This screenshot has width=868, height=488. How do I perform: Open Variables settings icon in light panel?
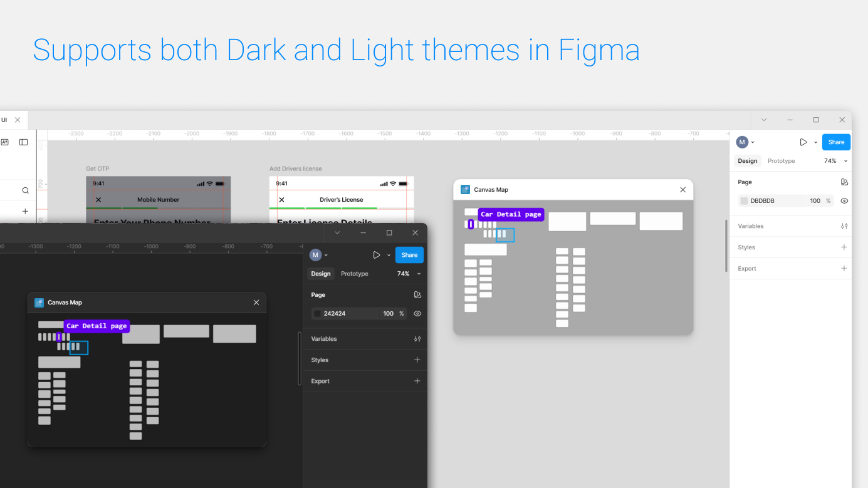click(x=844, y=226)
